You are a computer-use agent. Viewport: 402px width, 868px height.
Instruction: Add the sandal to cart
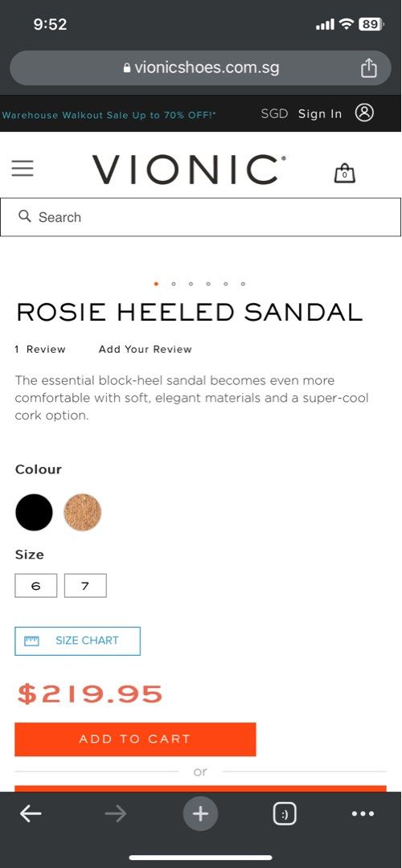[x=135, y=739]
